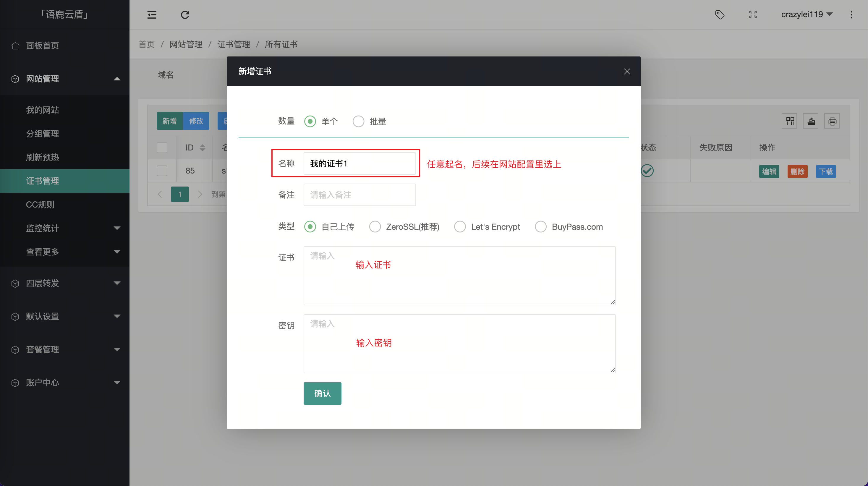Click 删除 button for row 85

(x=797, y=171)
